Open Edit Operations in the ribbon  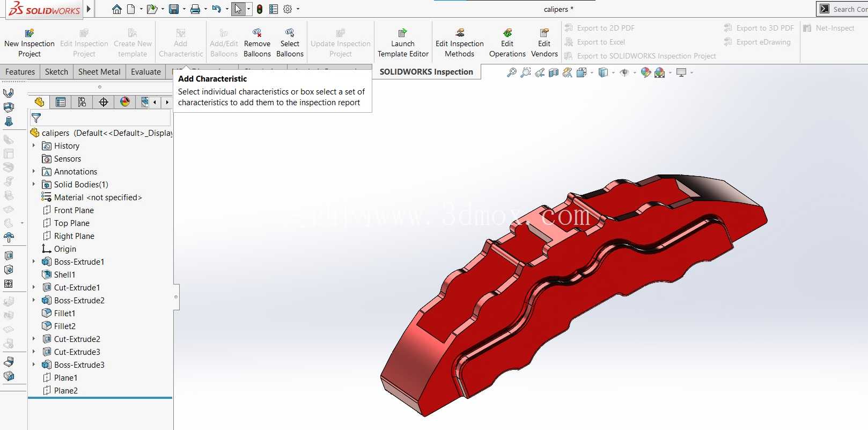pos(507,43)
